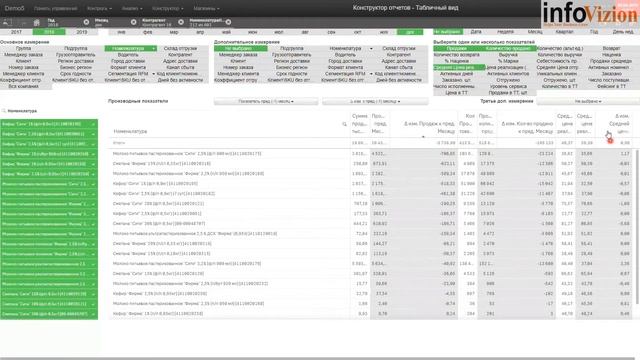Switch period grouping to День нед.
This screenshot has width=640, height=360.
coord(623,32)
